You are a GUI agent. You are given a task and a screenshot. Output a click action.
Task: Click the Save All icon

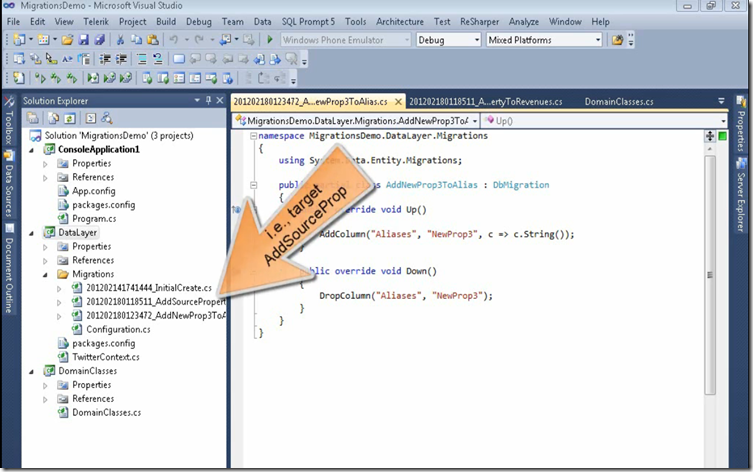pos(99,40)
